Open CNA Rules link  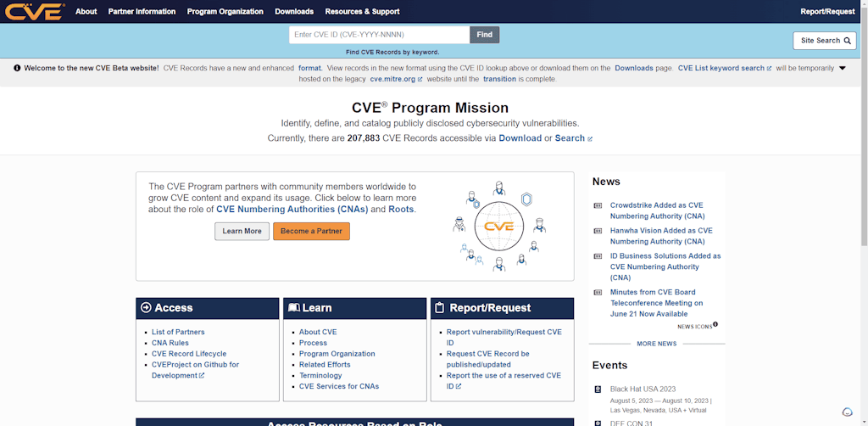click(x=170, y=343)
